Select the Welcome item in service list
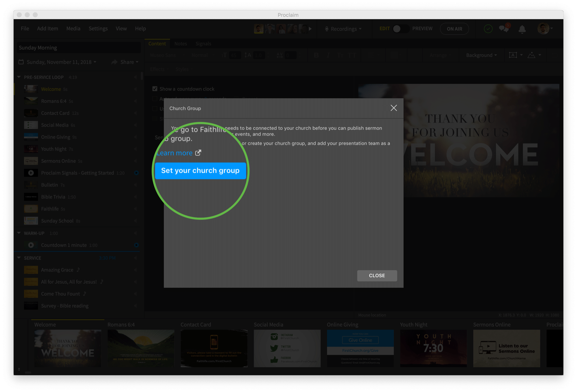The image size is (577, 392). coord(77,89)
